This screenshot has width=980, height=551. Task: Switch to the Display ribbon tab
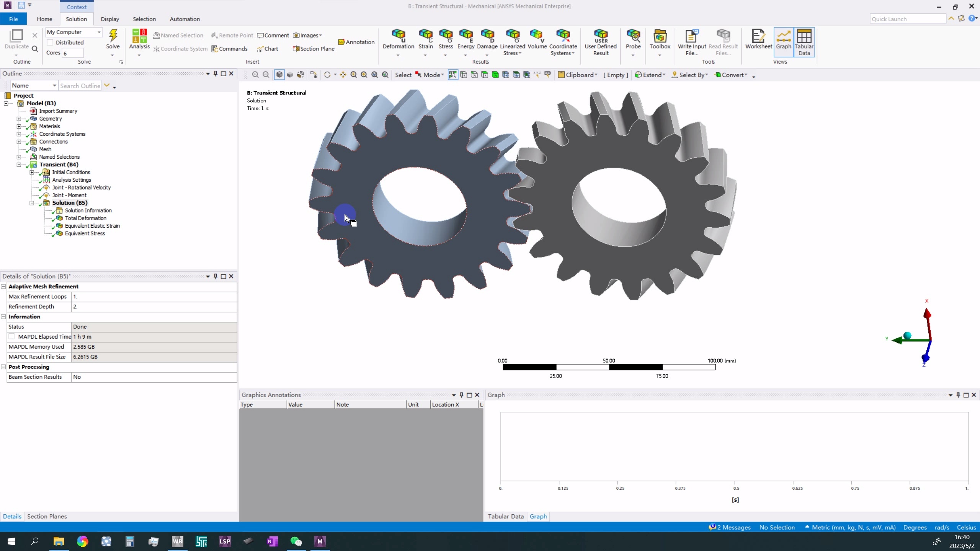tap(110, 19)
